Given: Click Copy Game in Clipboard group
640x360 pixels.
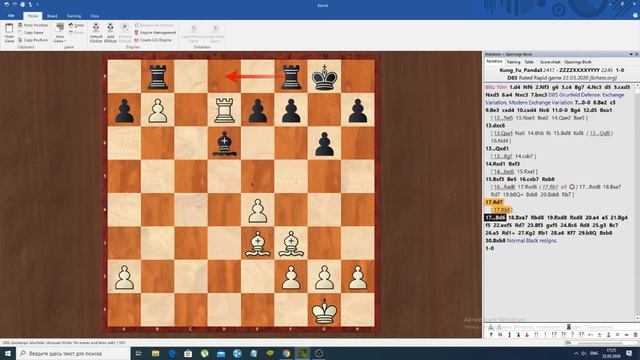Looking at the screenshot, I should coord(31,33).
